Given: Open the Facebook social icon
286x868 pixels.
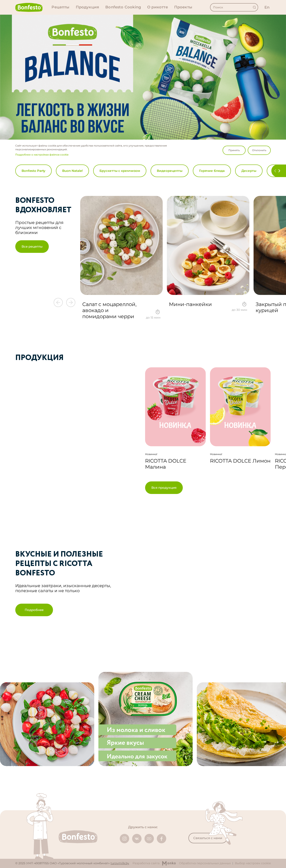Looking at the screenshot, I should (161, 838).
